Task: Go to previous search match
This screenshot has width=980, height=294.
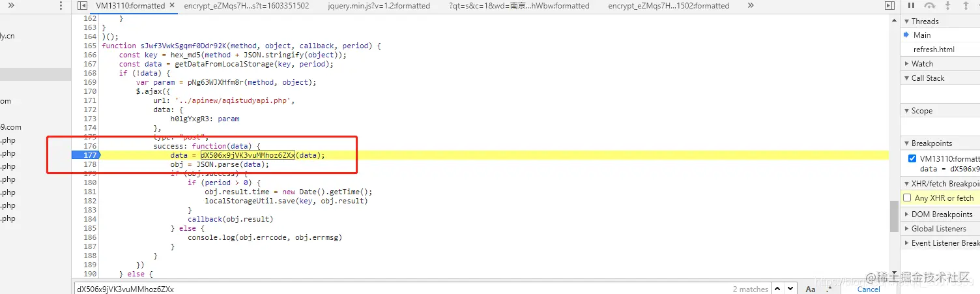Action: tap(778, 289)
